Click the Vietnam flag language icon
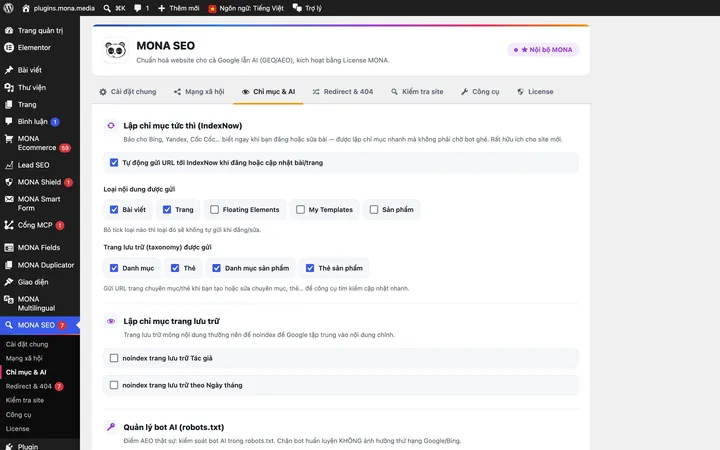The height and width of the screenshot is (450, 720). (212, 8)
